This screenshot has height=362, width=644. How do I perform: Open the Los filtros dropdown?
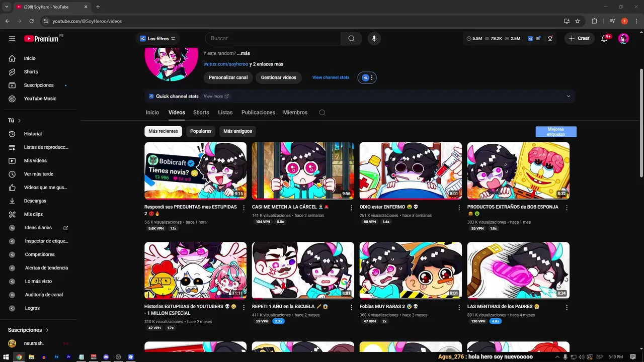click(157, 39)
